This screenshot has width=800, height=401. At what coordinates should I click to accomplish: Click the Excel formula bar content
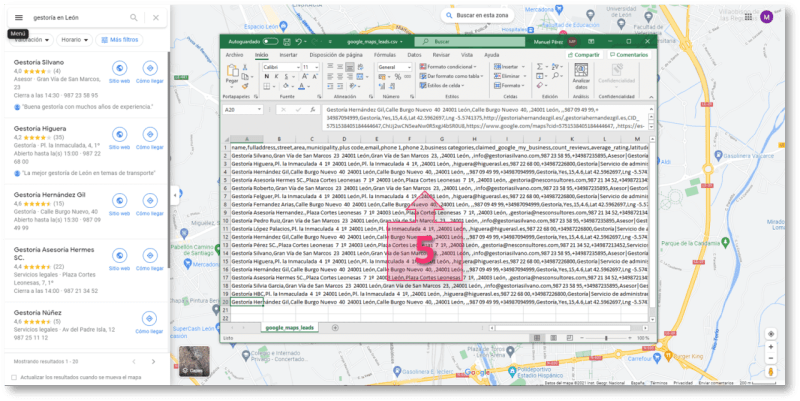[485, 117]
